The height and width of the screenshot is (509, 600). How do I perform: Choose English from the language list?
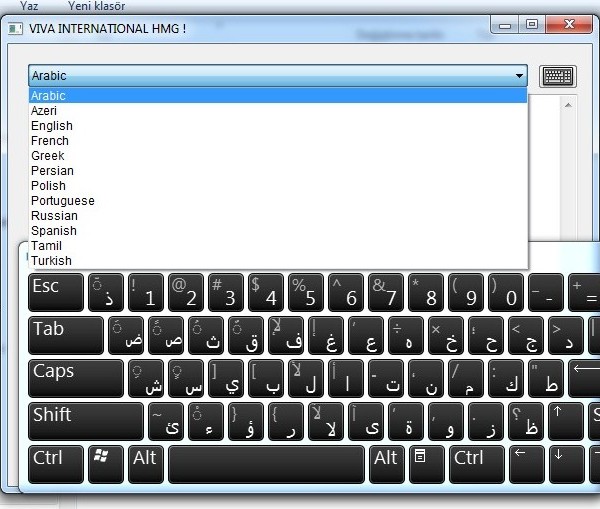pyautogui.click(x=278, y=126)
